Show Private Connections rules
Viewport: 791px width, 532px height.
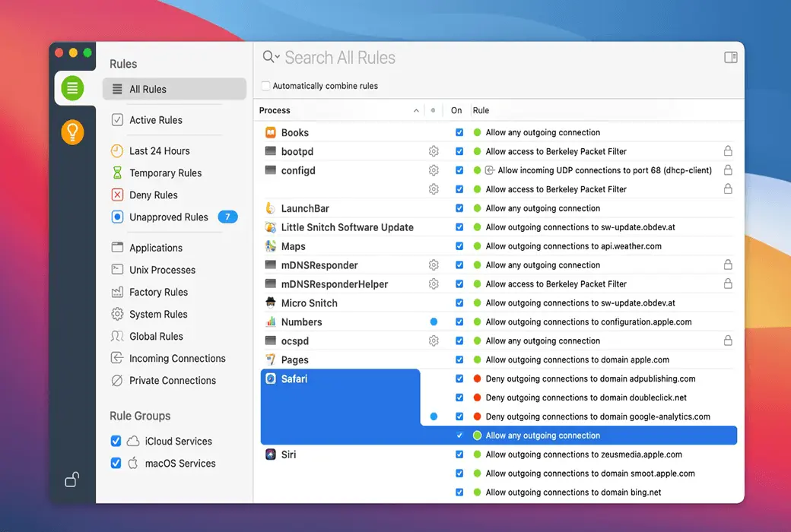pos(172,381)
